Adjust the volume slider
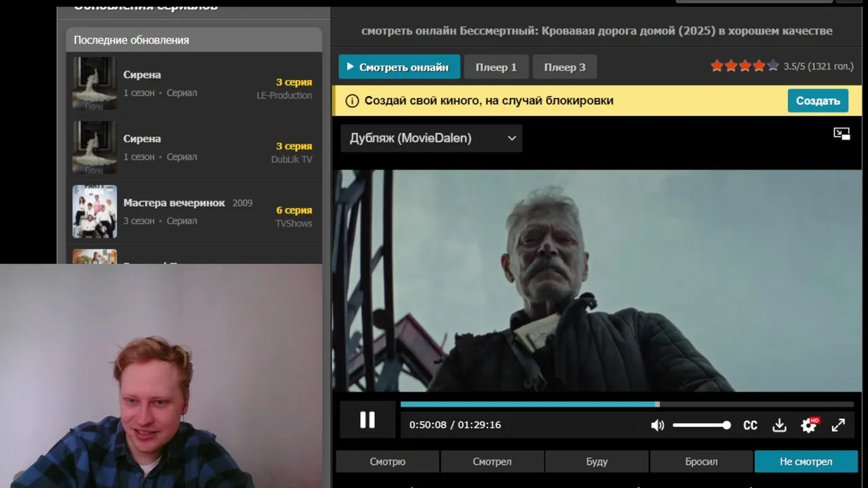 click(x=701, y=425)
